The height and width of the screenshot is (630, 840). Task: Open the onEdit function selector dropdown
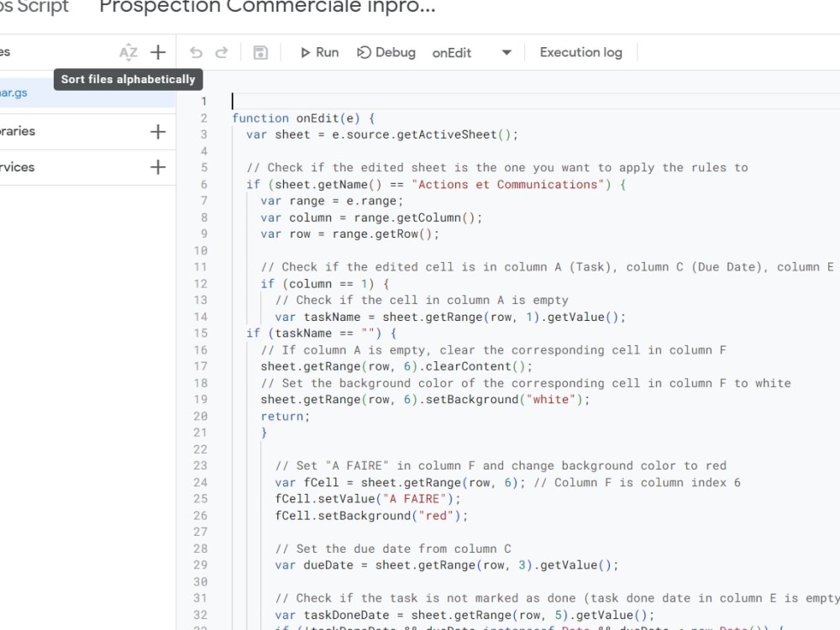[x=505, y=52]
